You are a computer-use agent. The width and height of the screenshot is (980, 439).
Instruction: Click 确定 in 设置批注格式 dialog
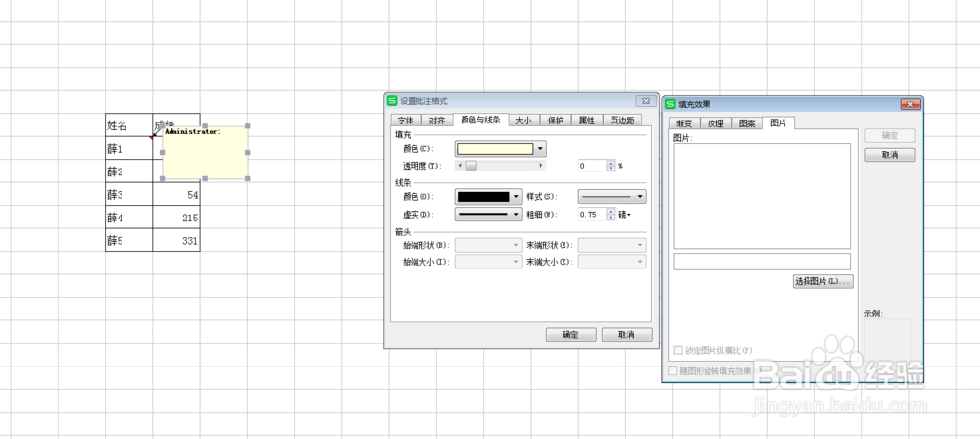click(x=570, y=334)
